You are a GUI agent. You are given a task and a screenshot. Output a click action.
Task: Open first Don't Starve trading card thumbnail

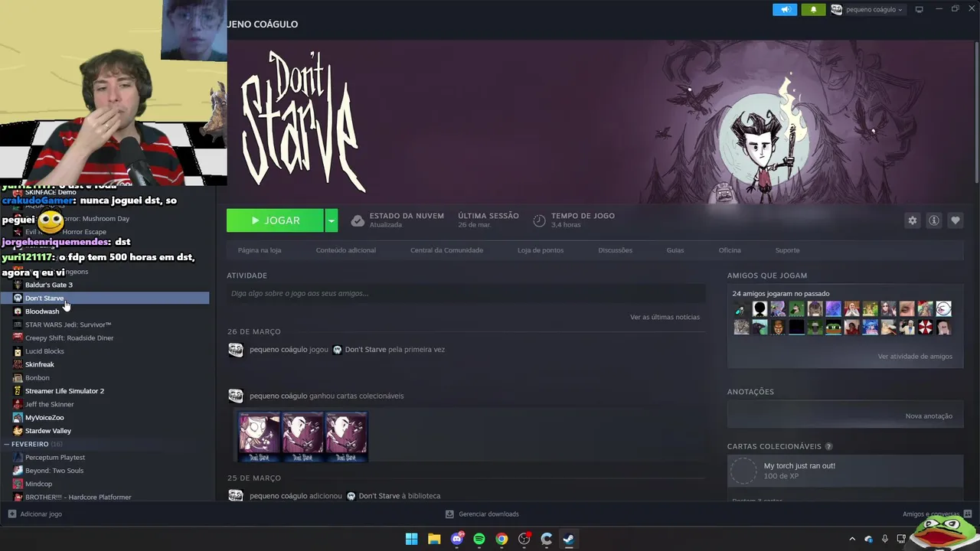259,436
